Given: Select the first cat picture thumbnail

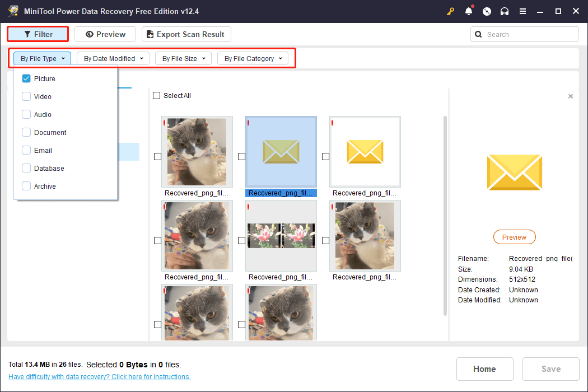Looking at the screenshot, I should pyautogui.click(x=197, y=152).
